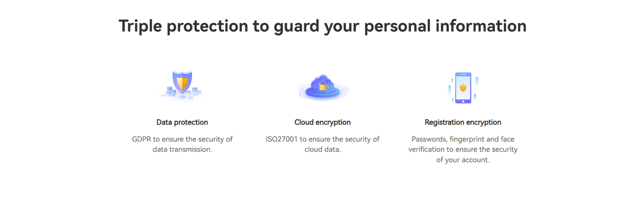
Task: Click the circular platform beneath the cloud
Action: [322, 92]
